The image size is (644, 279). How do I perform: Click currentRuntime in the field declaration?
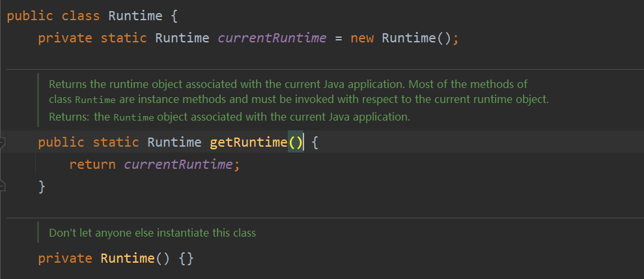pos(272,38)
